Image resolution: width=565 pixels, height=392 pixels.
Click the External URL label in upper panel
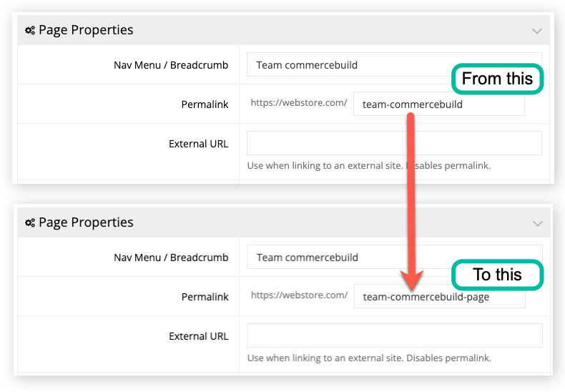click(x=198, y=144)
